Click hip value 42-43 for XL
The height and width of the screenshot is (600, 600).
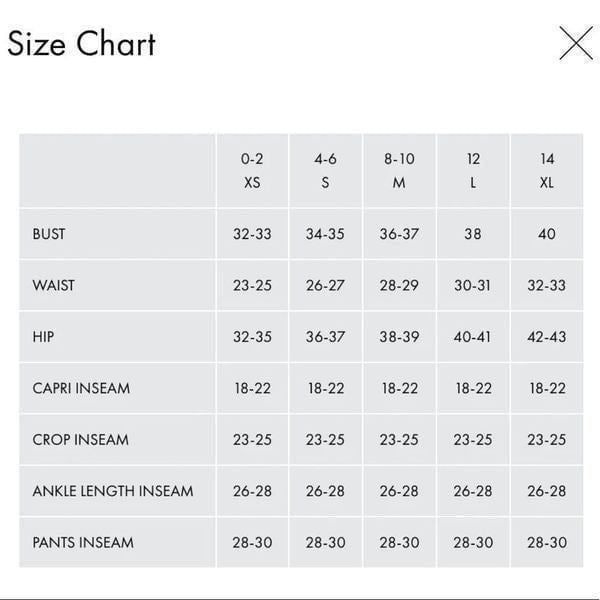547,337
